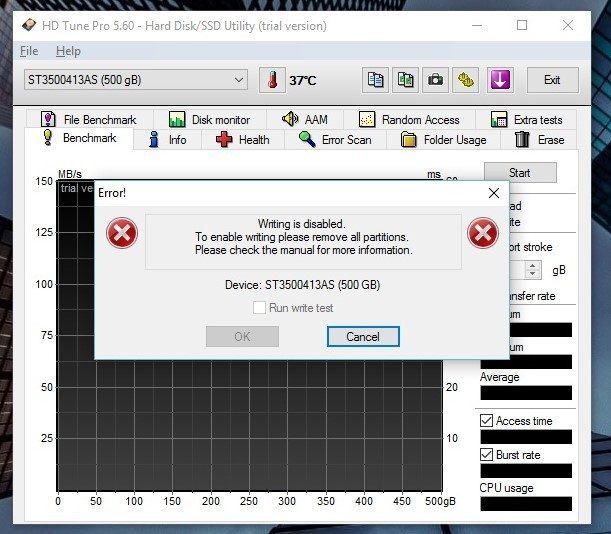Copy text results to clipboard icon
This screenshot has height=534, width=611.
click(375, 80)
